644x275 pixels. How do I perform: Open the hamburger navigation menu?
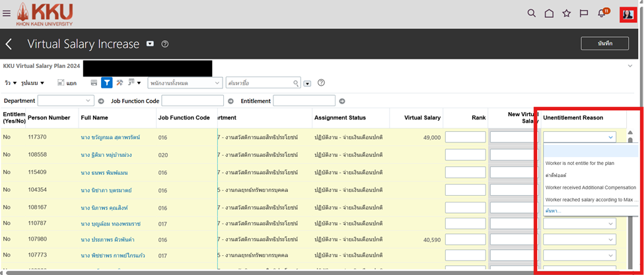[7, 13]
